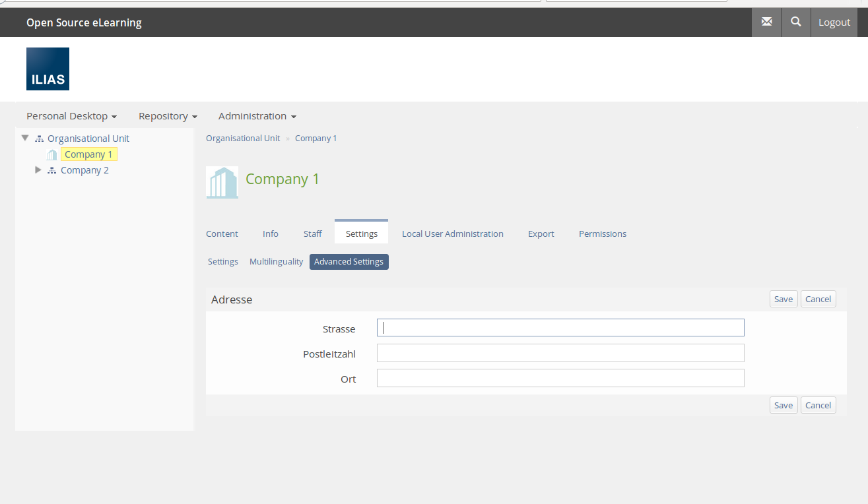Expand the Company 2 tree node

click(x=38, y=170)
